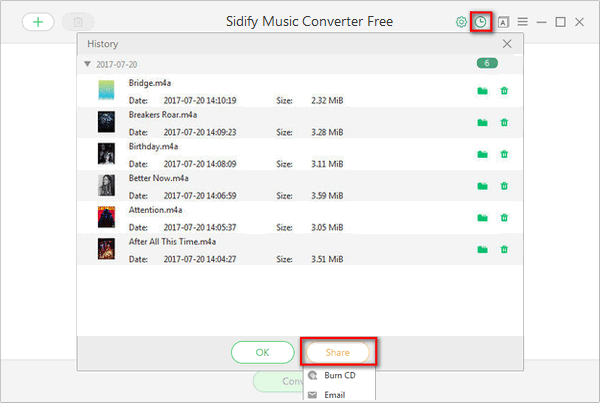
Task: Click the 2017-07-20 group date label
Action: point(117,64)
